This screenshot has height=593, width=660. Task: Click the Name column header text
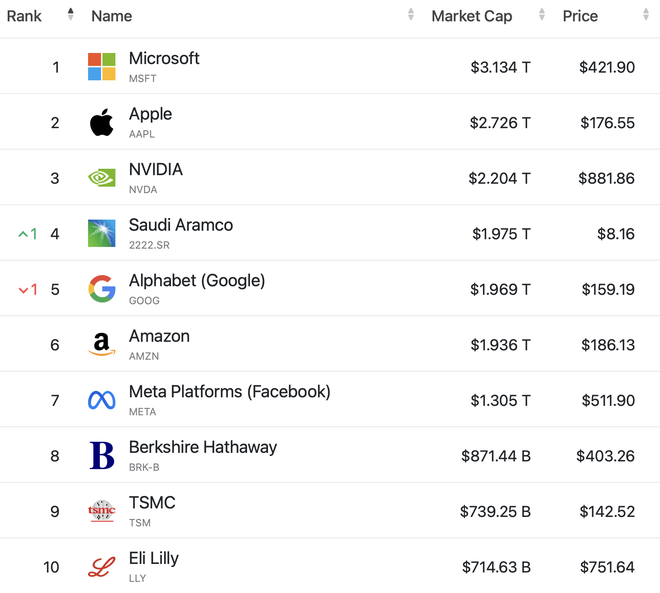[x=112, y=16]
